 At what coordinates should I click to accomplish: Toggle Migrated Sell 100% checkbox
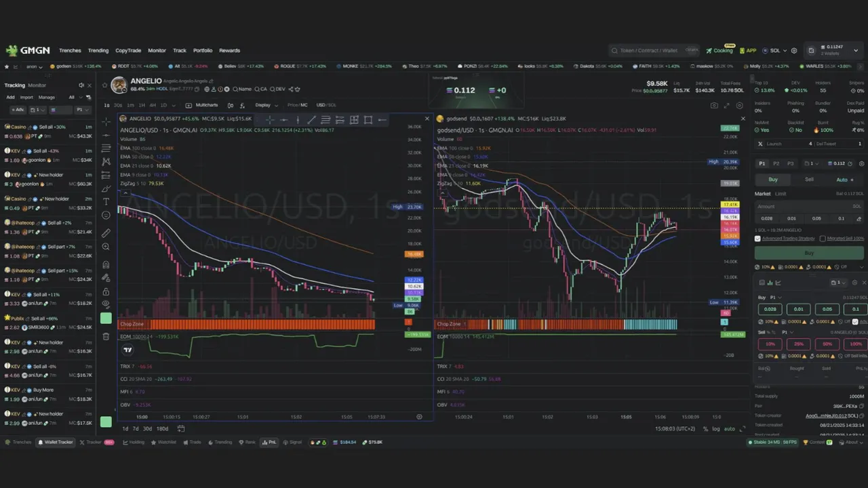click(x=823, y=239)
